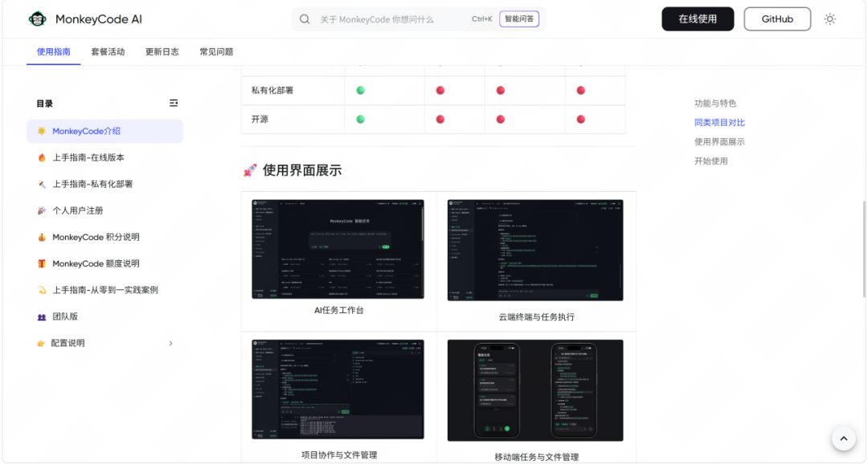
Task: Click the green dot in 开源 row
Action: pos(360,119)
